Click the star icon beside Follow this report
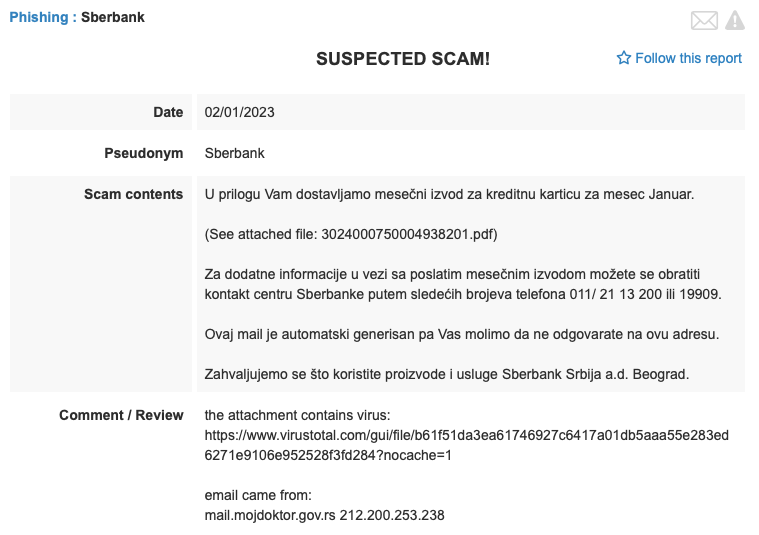This screenshot has width=759, height=535. 623,58
